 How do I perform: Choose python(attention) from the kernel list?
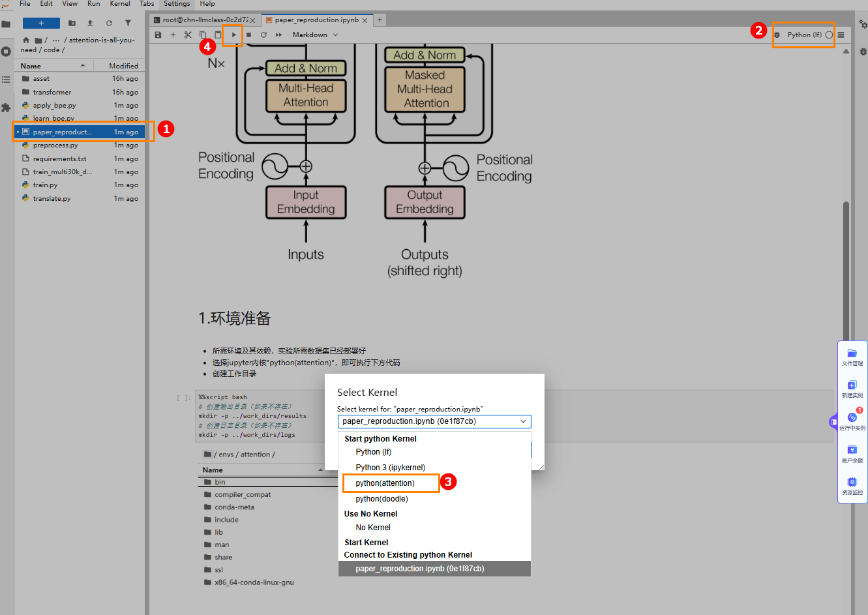point(385,483)
